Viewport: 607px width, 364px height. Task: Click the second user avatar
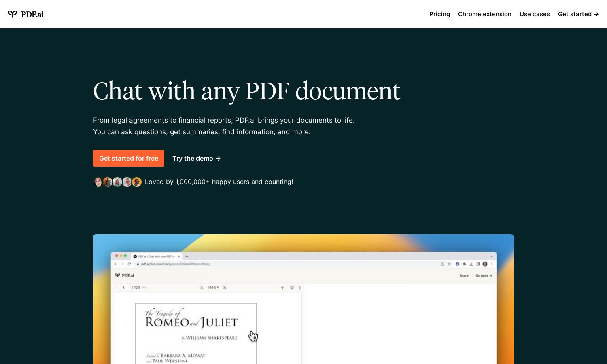(x=108, y=182)
